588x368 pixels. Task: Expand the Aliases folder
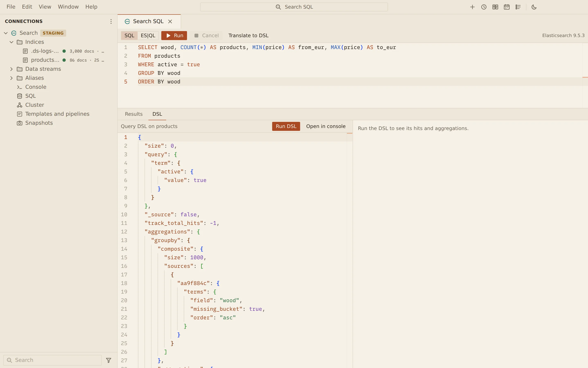(11, 78)
